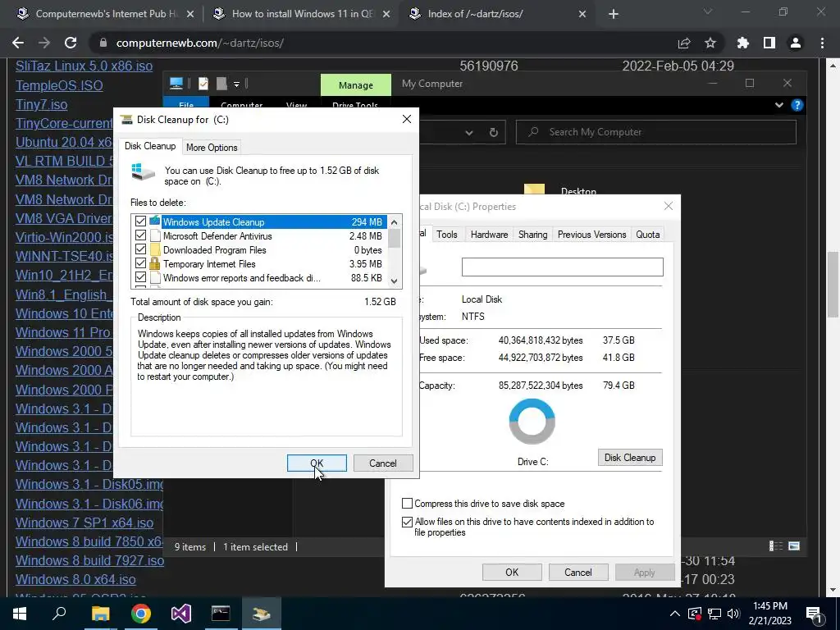Switch Explorer to details view
Image resolution: width=840 pixels, height=630 pixels.
pyautogui.click(x=776, y=546)
